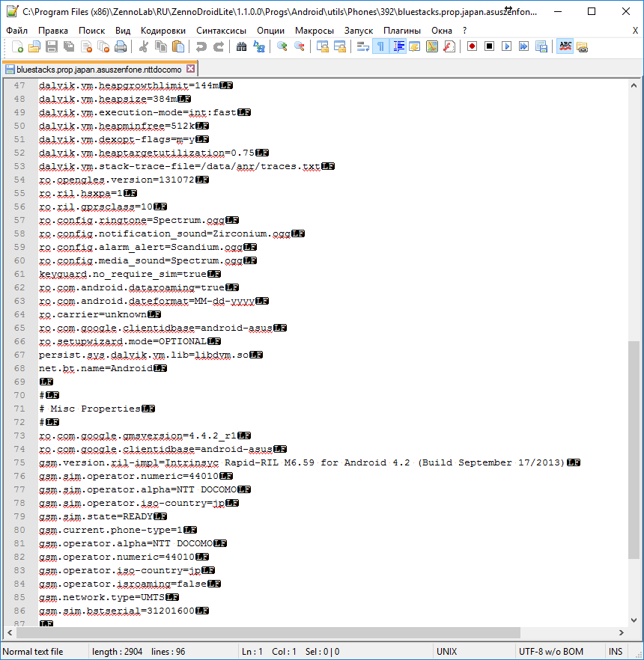Close current document via toolbar icon
Screen dimensions: 644x660
coord(86,46)
